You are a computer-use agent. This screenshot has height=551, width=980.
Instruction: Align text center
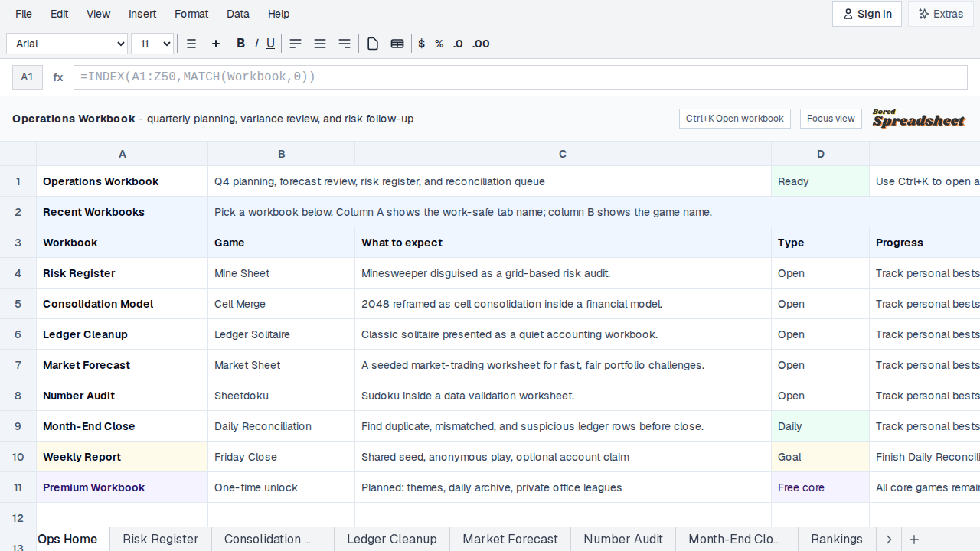coord(320,44)
